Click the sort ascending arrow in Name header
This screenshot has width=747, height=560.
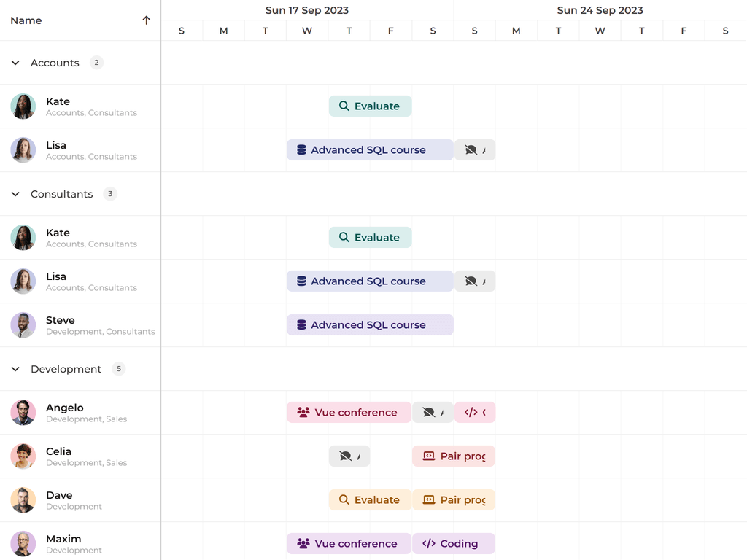click(x=147, y=20)
